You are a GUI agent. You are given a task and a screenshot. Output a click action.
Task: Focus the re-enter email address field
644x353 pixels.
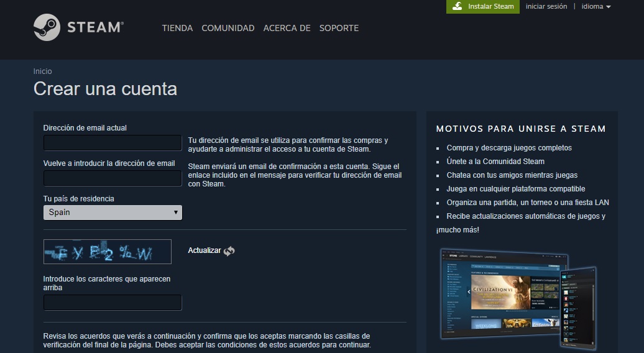(x=113, y=178)
